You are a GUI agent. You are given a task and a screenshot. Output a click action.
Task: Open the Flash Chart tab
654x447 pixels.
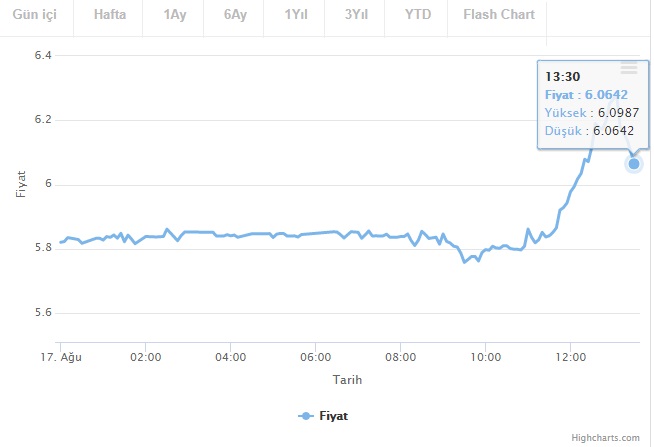click(x=498, y=15)
